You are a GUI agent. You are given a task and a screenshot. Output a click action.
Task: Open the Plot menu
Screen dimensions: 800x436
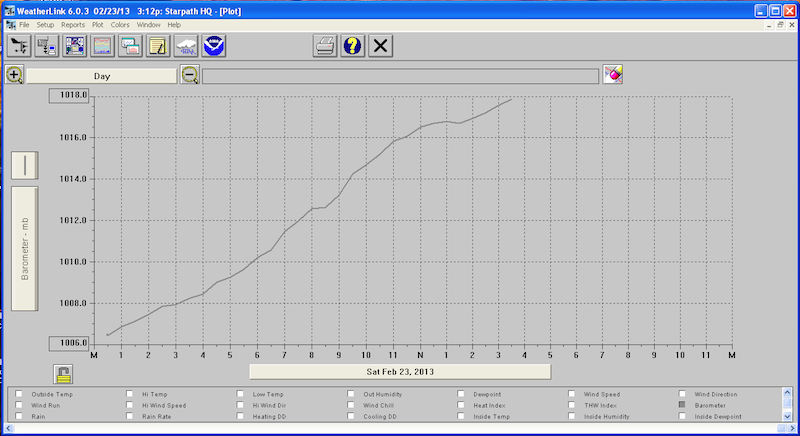tap(97, 25)
